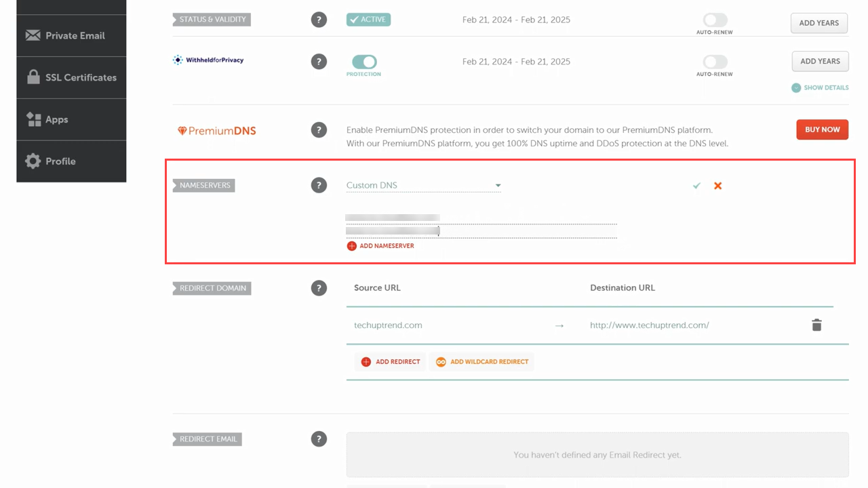Screen dimensions: 868x488
Task: Click source URL techuptrend.com
Action: point(388,325)
